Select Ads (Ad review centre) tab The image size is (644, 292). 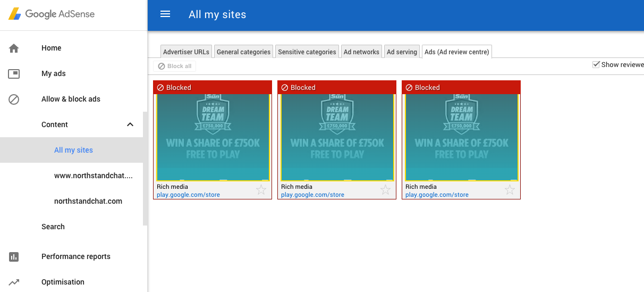pos(456,52)
